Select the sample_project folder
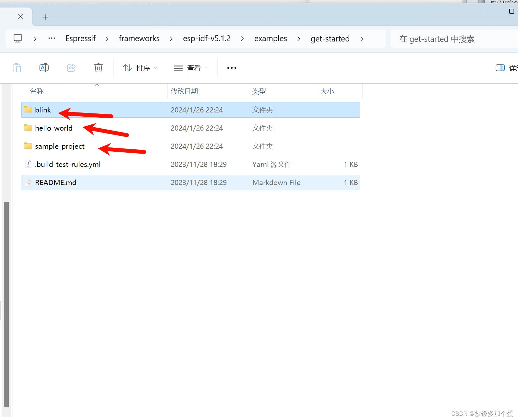The image size is (518, 420). 191,146
